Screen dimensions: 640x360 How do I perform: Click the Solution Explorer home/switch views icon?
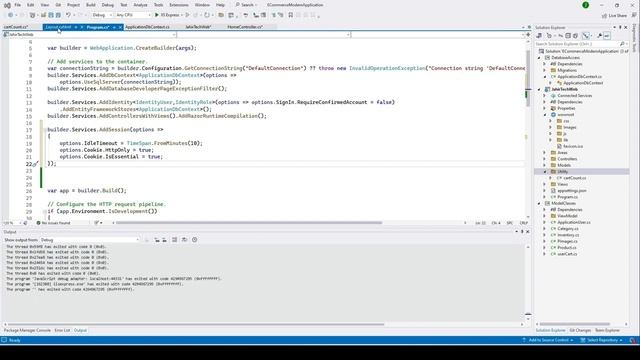pos(539,36)
